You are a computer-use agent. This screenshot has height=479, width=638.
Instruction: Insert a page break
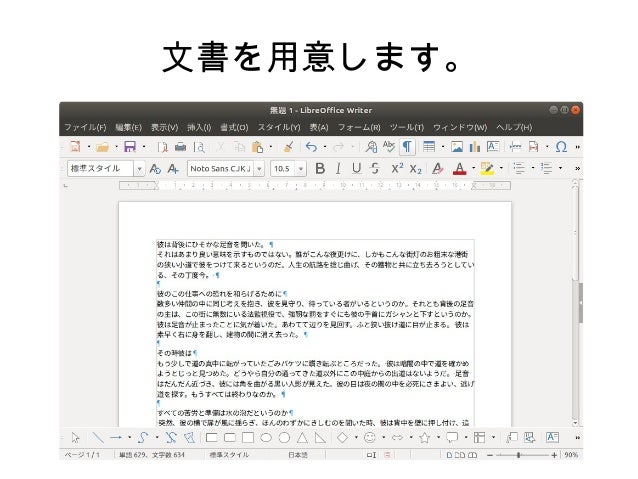click(515, 147)
